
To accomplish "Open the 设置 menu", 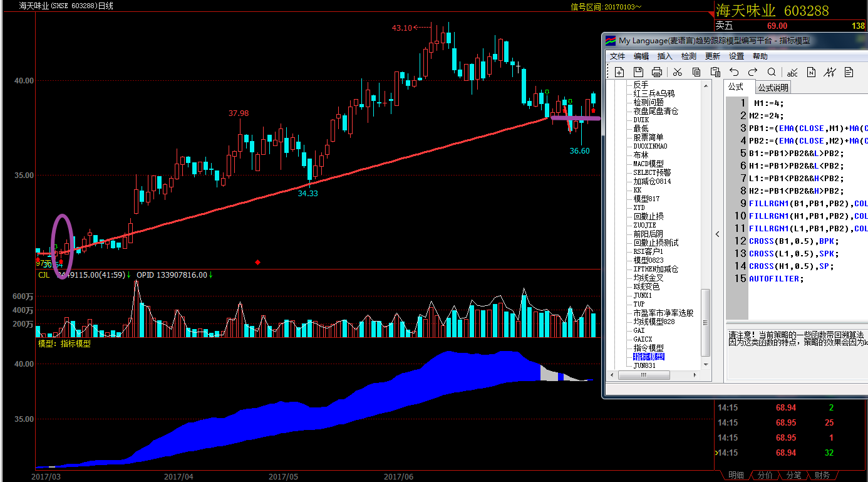I will click(x=736, y=56).
